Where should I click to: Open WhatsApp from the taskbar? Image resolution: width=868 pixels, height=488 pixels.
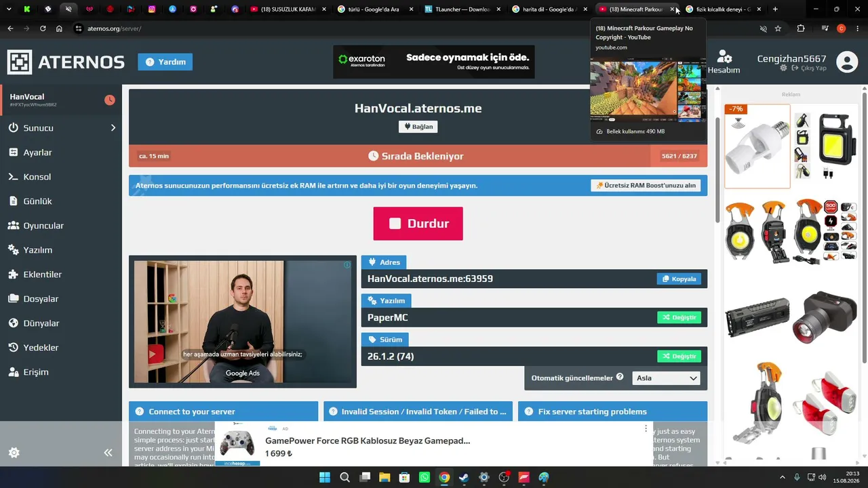(425, 477)
